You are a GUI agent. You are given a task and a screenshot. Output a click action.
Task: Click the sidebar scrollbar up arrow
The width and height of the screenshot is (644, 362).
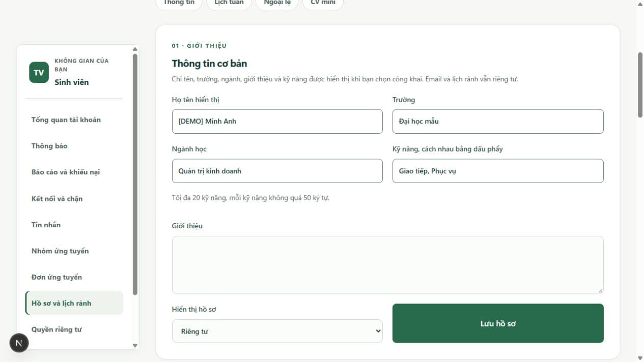click(x=135, y=49)
